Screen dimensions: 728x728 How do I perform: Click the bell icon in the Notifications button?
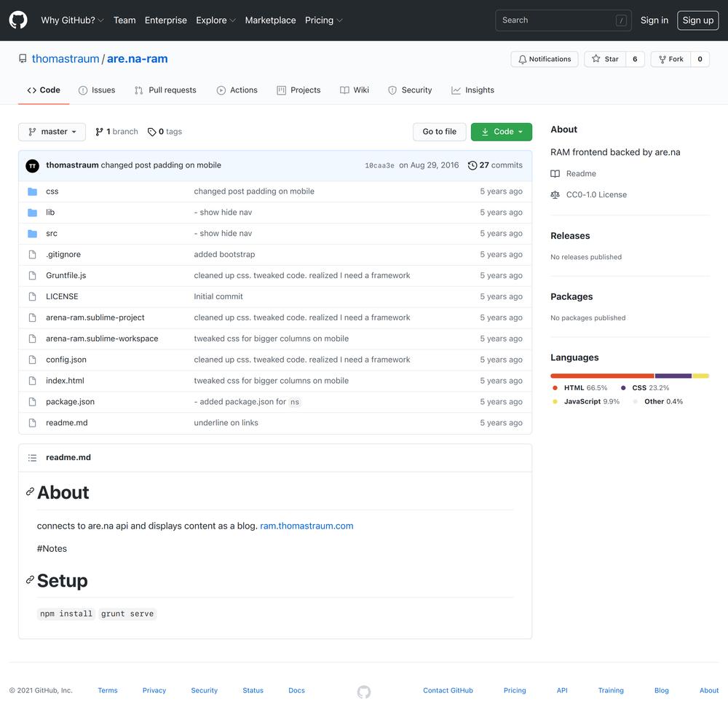click(522, 59)
